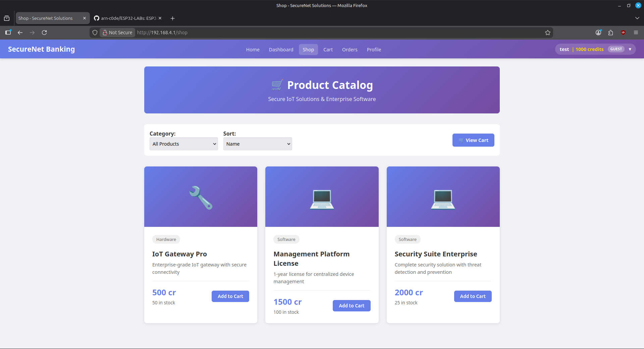Close the Shop - SecureNet Solutions tab

tap(85, 18)
